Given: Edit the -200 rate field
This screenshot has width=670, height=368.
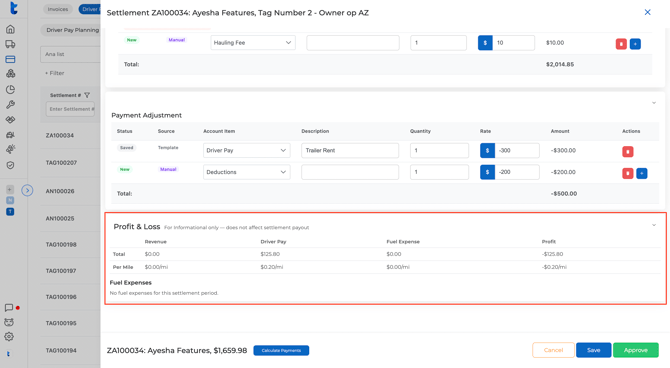Looking at the screenshot, I should coord(517,172).
